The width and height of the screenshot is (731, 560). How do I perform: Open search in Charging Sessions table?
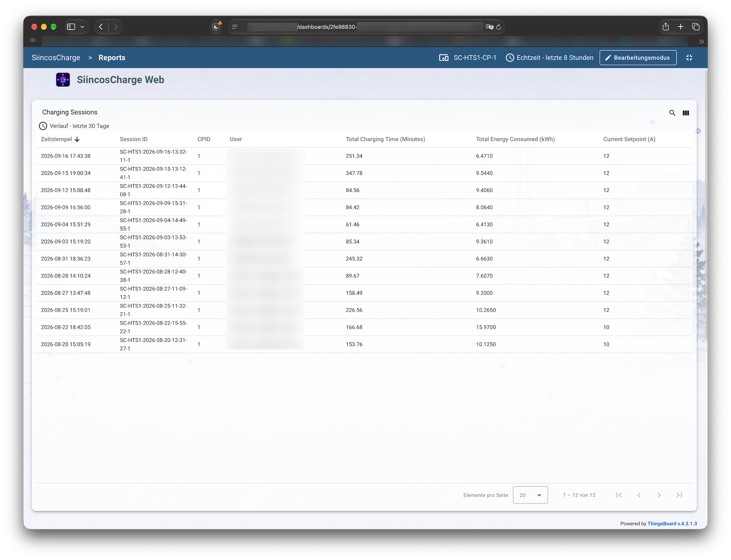pos(672,113)
